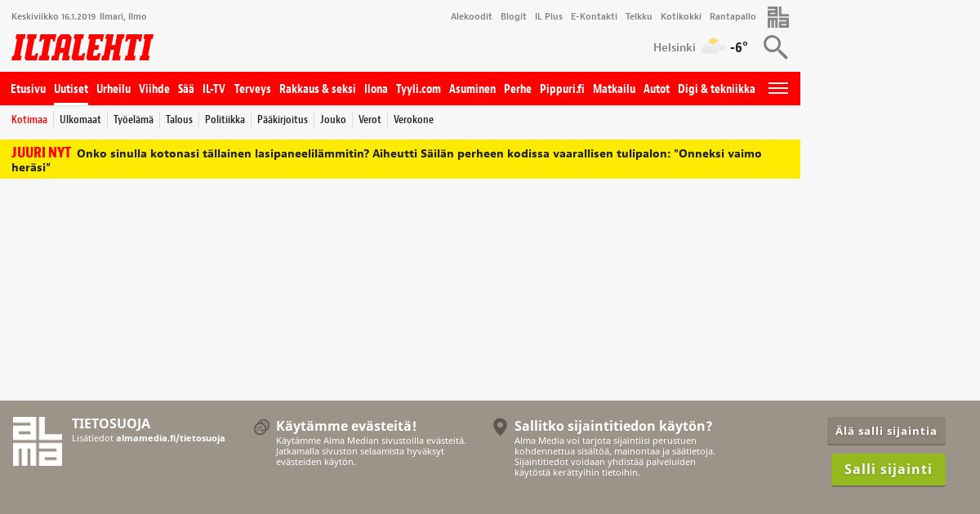The width and height of the screenshot is (980, 514).
Task: Click the name day text Ilmari, Ilmo
Action: click(123, 16)
